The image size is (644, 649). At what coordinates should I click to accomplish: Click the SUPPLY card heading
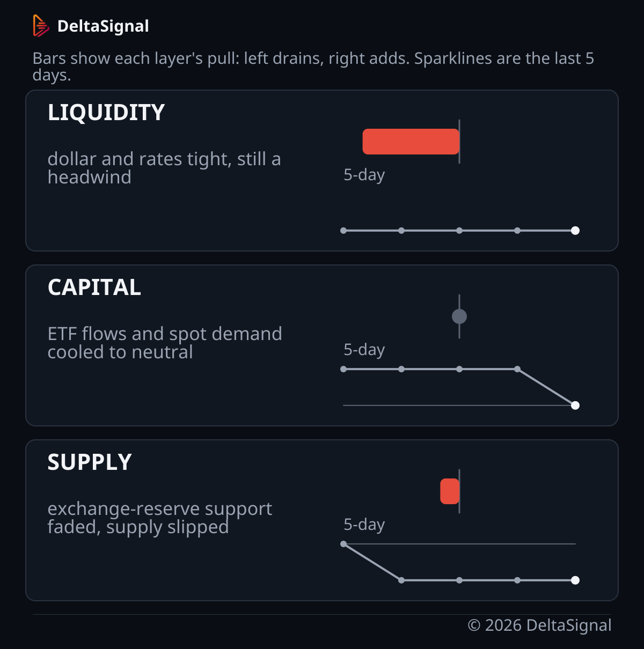90,462
